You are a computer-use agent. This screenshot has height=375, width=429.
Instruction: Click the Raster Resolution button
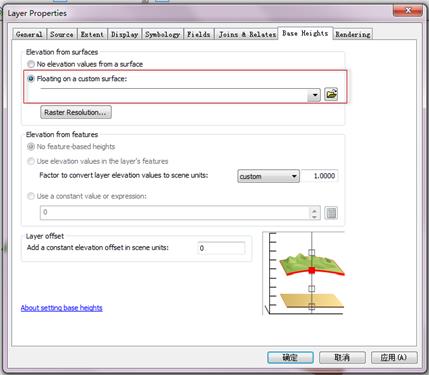coord(76,112)
